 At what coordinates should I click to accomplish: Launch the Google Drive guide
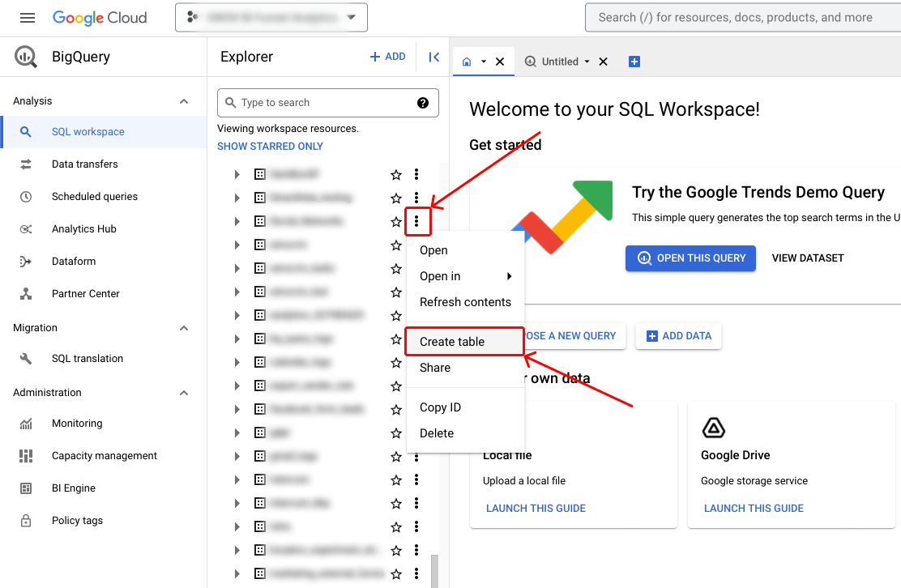pos(754,508)
